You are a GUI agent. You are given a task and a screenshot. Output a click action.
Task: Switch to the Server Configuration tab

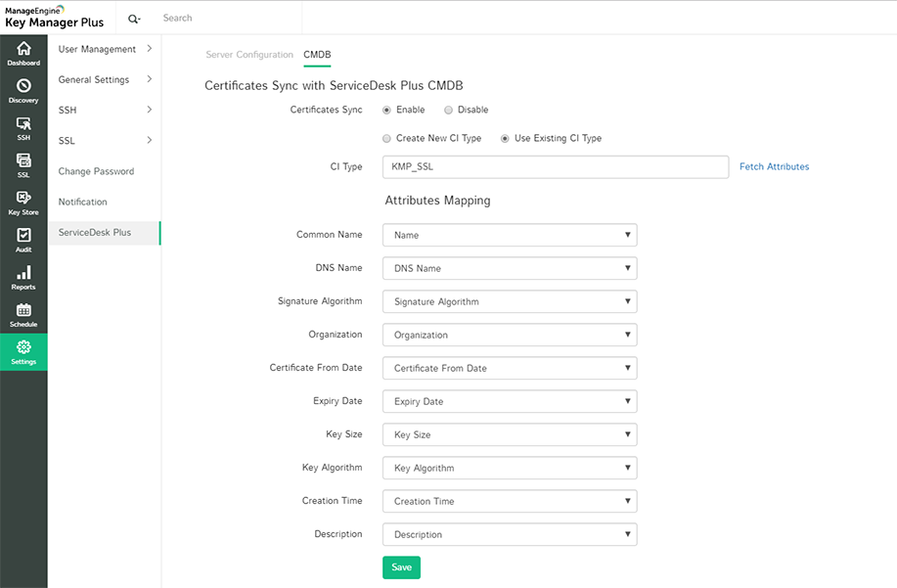[249, 55]
